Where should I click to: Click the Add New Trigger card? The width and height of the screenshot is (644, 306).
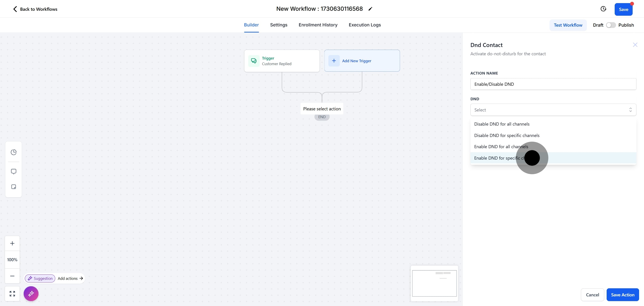(362, 61)
